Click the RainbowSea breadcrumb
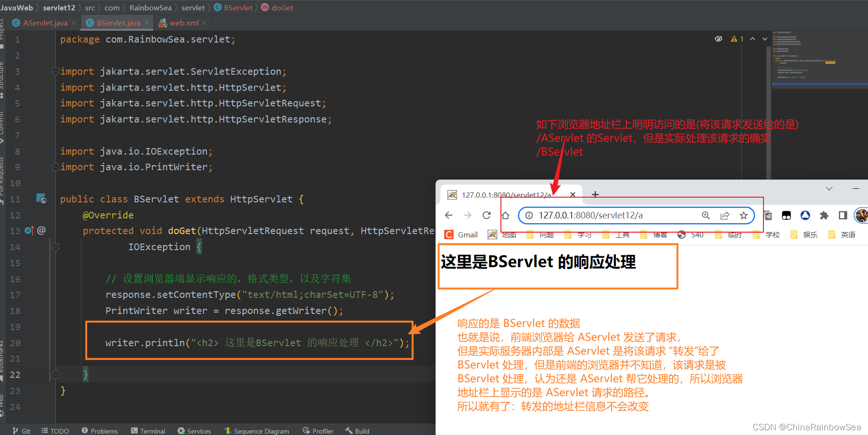The width and height of the screenshot is (868, 435). pos(150,8)
